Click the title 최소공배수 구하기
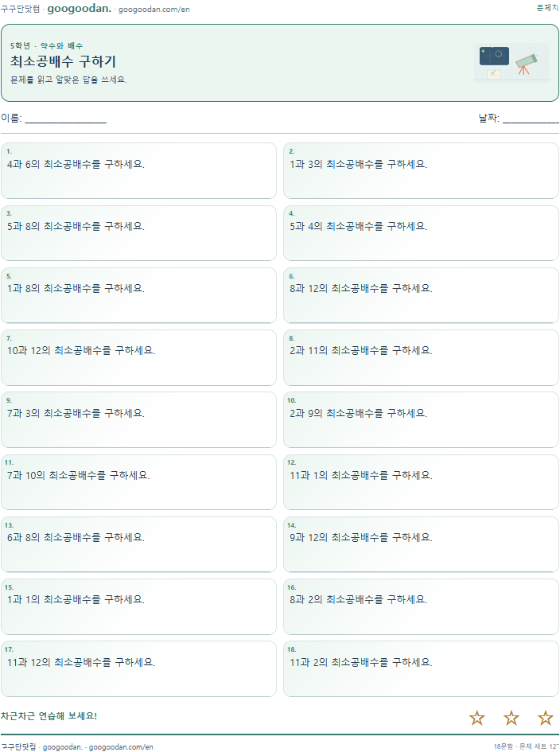The height and width of the screenshot is (752, 560). (64, 61)
